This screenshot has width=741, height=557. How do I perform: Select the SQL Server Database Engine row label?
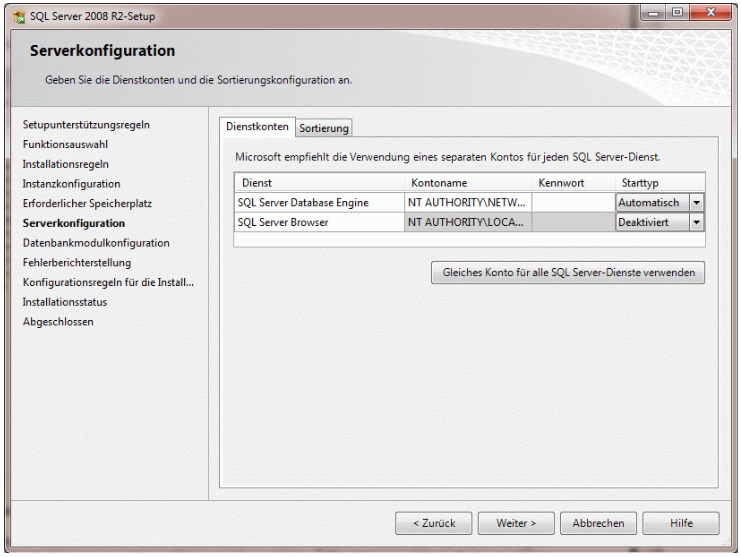(303, 203)
